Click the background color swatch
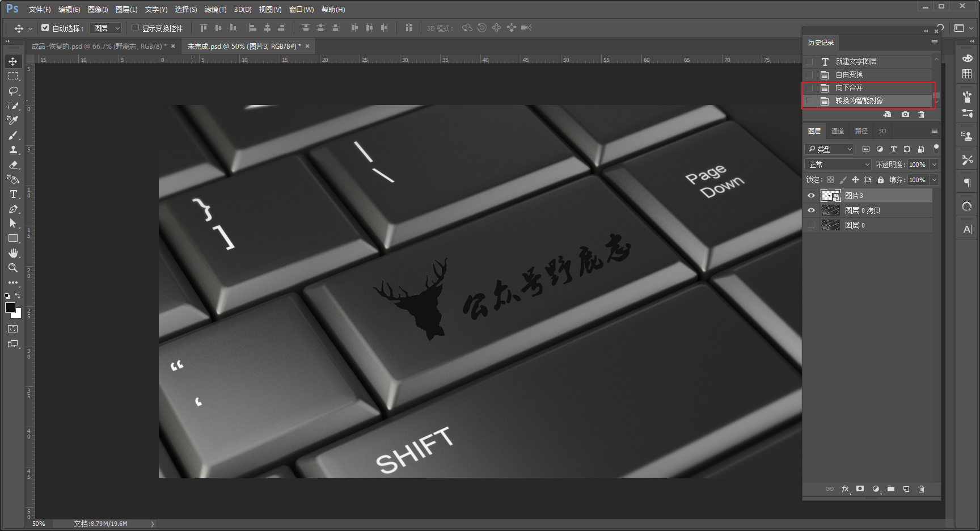This screenshot has height=531, width=980. 18,315
